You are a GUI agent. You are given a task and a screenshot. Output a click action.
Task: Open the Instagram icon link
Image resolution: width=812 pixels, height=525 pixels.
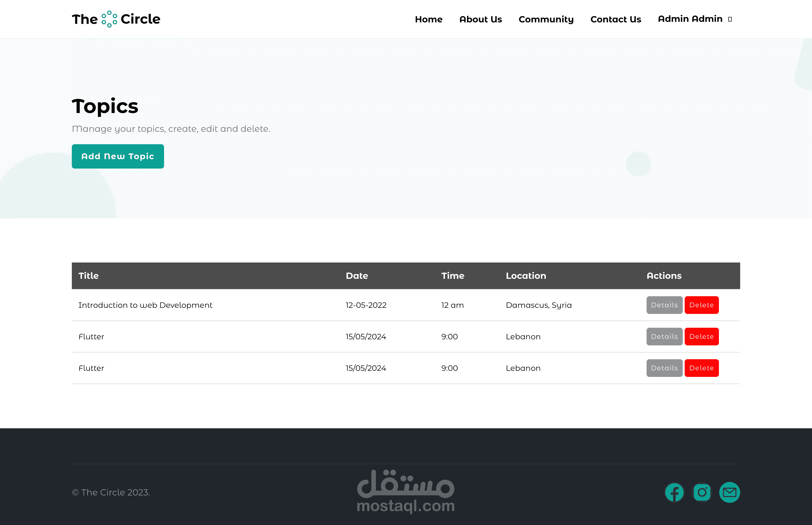click(702, 492)
